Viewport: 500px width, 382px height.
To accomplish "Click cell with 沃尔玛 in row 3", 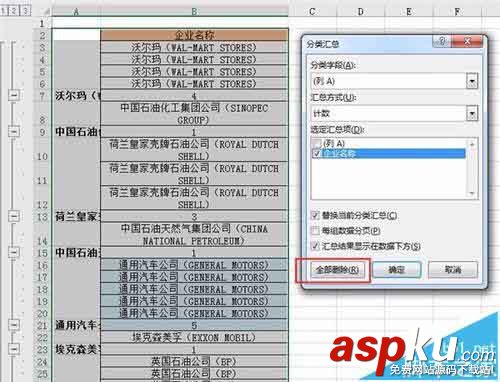I will 194,47.
